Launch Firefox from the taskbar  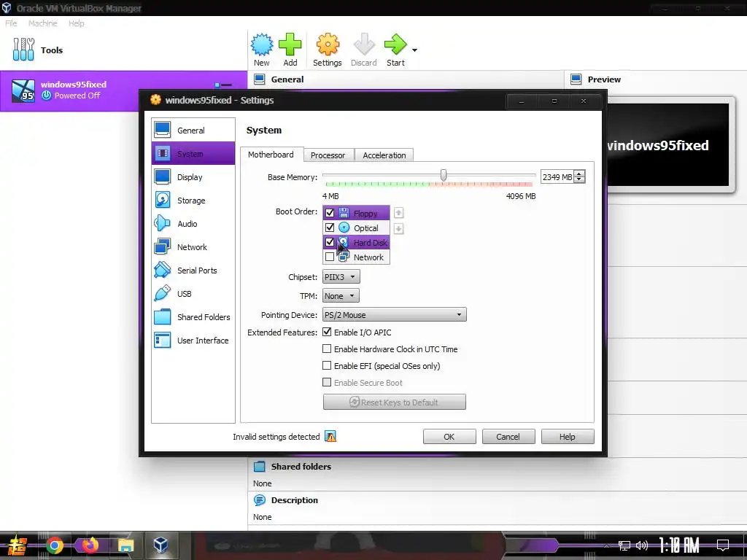point(90,545)
